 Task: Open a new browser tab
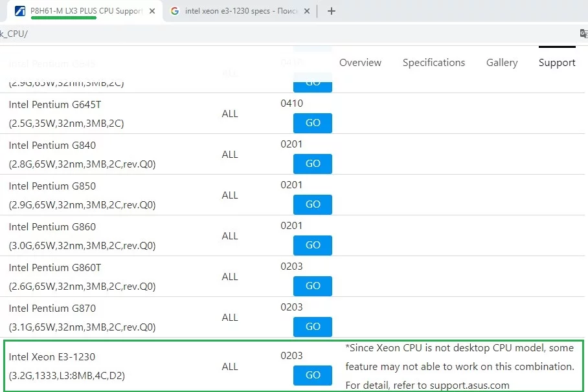[x=331, y=11]
